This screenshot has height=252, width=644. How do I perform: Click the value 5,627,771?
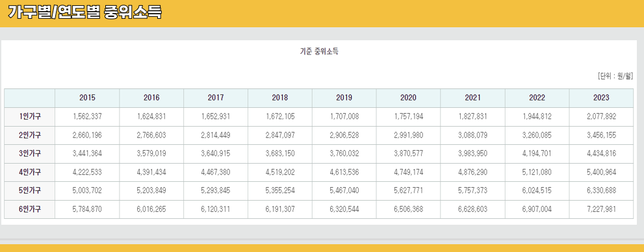[408, 190]
